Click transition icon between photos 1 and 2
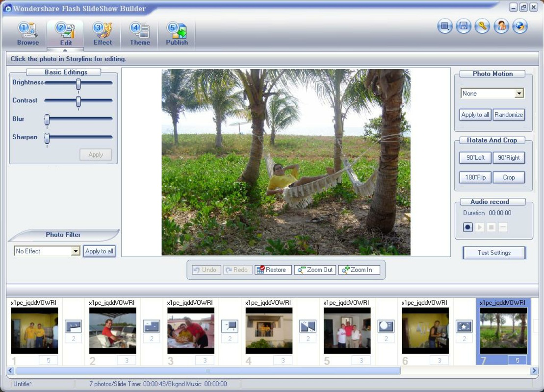The height and width of the screenshot is (392, 544). tap(74, 326)
